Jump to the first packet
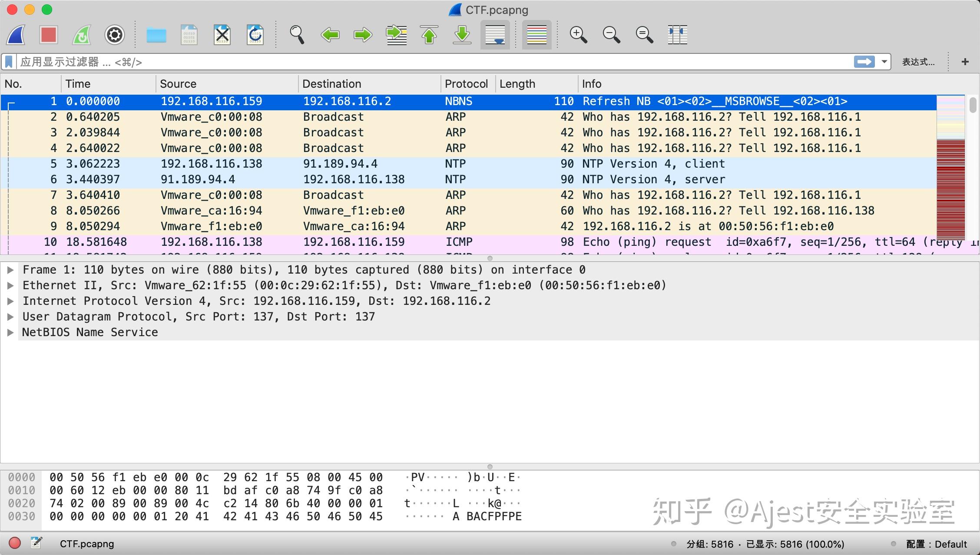The height and width of the screenshot is (555, 980). pyautogui.click(x=429, y=35)
